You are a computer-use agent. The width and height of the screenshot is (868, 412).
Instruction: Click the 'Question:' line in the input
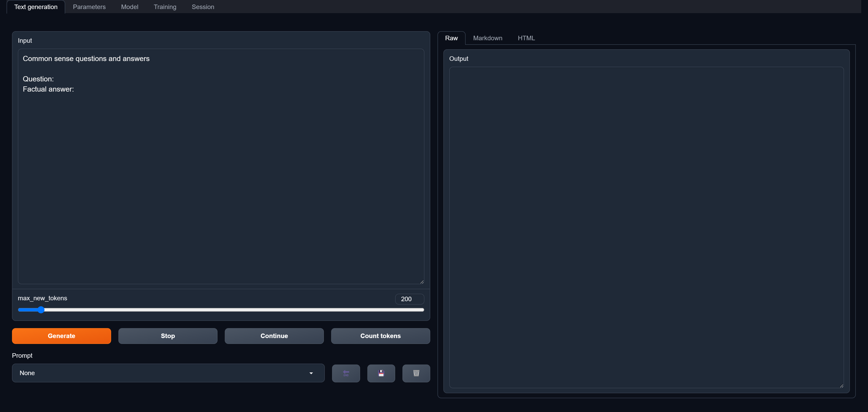point(38,79)
